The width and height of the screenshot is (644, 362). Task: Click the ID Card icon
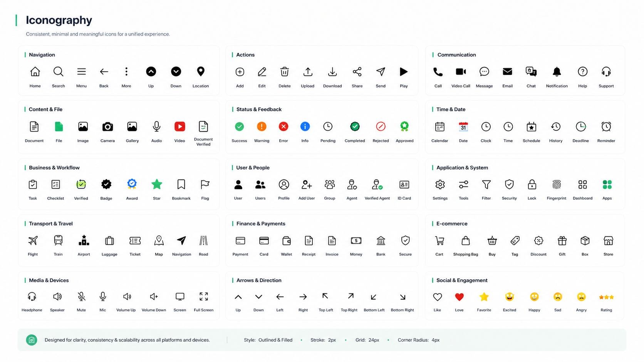(404, 185)
